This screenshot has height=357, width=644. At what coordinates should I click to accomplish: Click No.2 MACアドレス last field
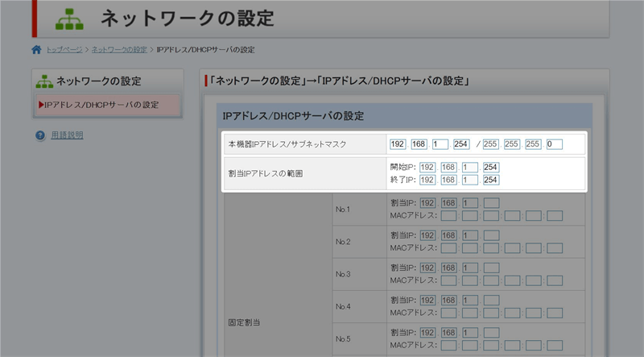pos(555,248)
